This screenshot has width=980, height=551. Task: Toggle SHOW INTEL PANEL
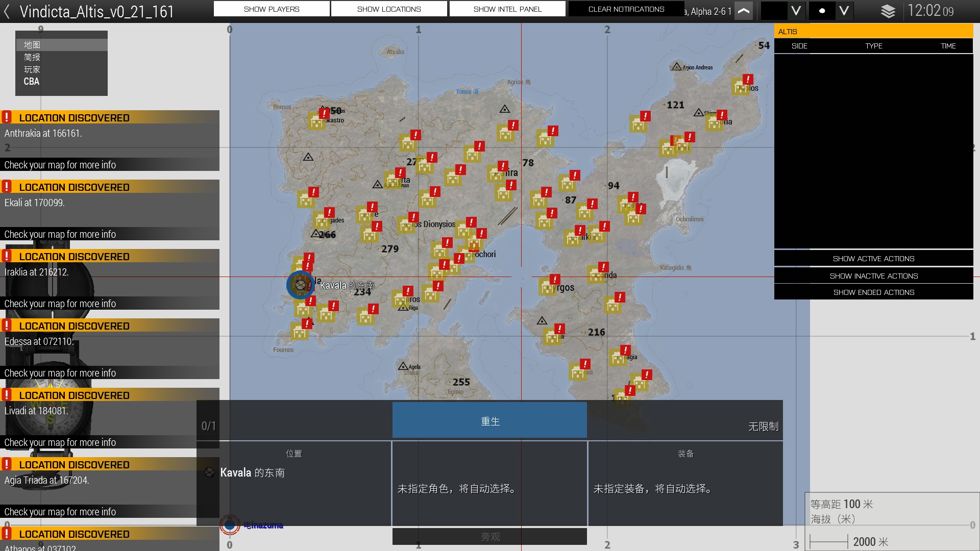coord(507,9)
